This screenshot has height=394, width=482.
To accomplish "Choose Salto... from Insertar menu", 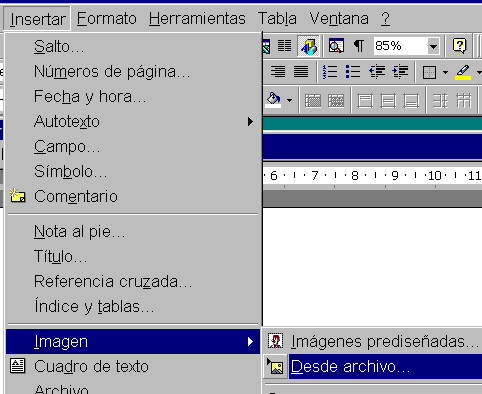I will pos(133,46).
